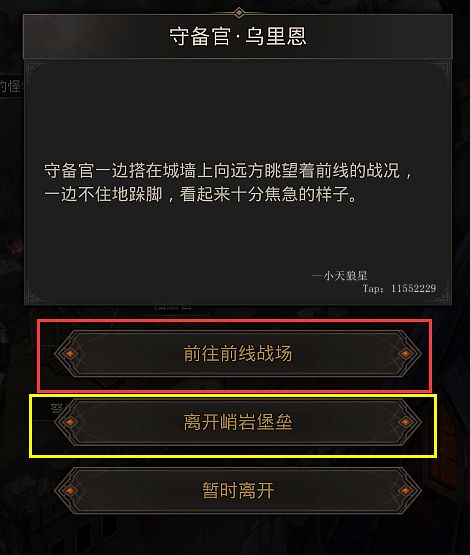The height and width of the screenshot is (555, 470).
Task: Click right orange diamond on 离开峭岩堡垒 button
Action: pos(405,422)
